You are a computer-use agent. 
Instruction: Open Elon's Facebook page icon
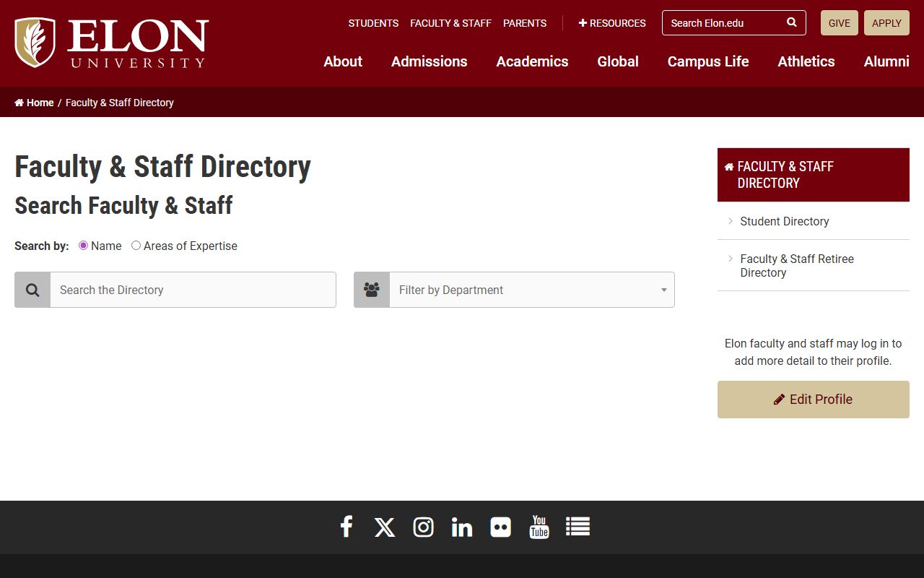click(x=346, y=527)
